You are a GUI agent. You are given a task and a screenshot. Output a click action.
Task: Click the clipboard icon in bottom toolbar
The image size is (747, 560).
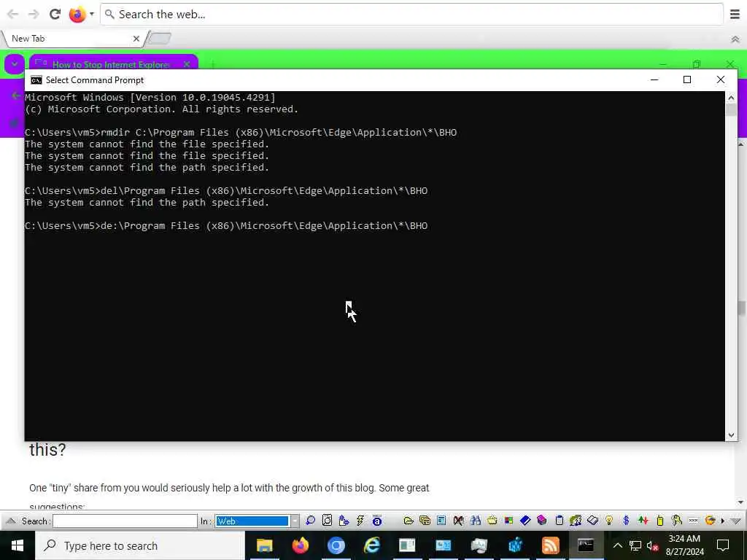(560, 521)
